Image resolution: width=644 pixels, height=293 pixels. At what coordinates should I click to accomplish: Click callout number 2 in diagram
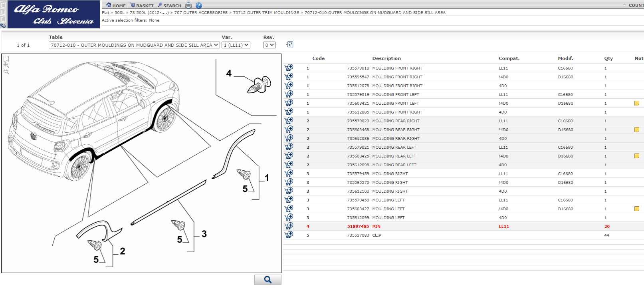pos(123,251)
